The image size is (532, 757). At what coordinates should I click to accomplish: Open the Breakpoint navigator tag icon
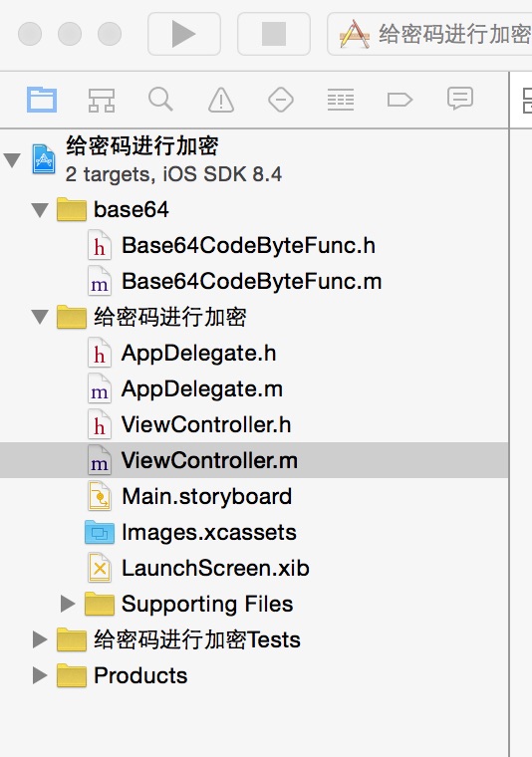tap(399, 100)
